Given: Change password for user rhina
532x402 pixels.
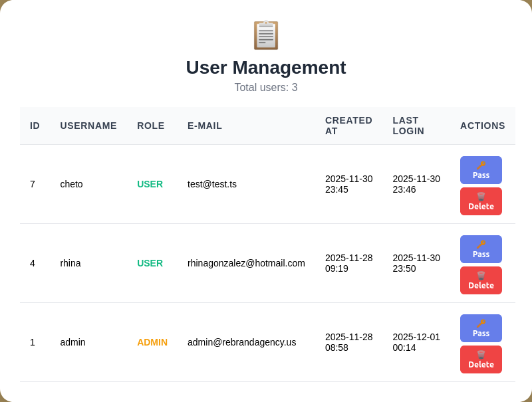Looking at the screenshot, I should 481,249.
